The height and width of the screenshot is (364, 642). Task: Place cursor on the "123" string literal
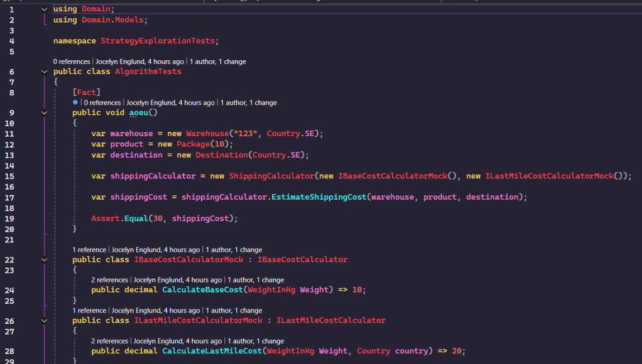(x=246, y=134)
